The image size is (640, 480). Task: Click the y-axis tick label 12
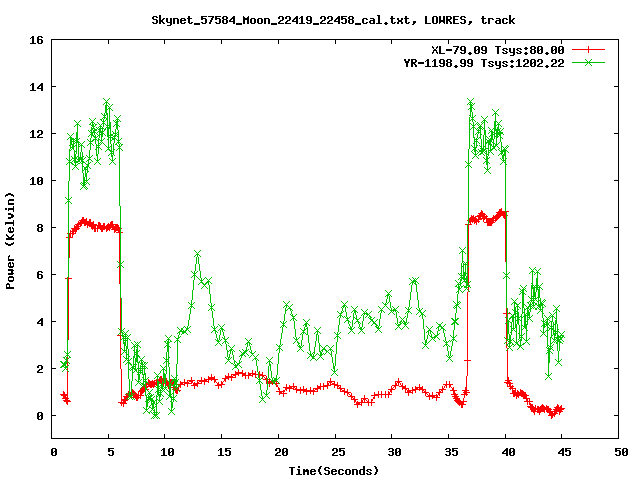point(36,134)
